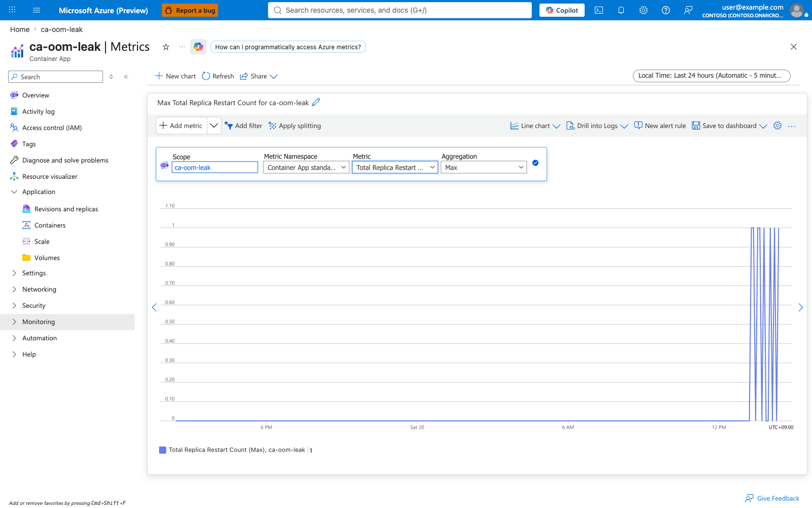
Task: Open the notifications bell
Action: pos(621,10)
